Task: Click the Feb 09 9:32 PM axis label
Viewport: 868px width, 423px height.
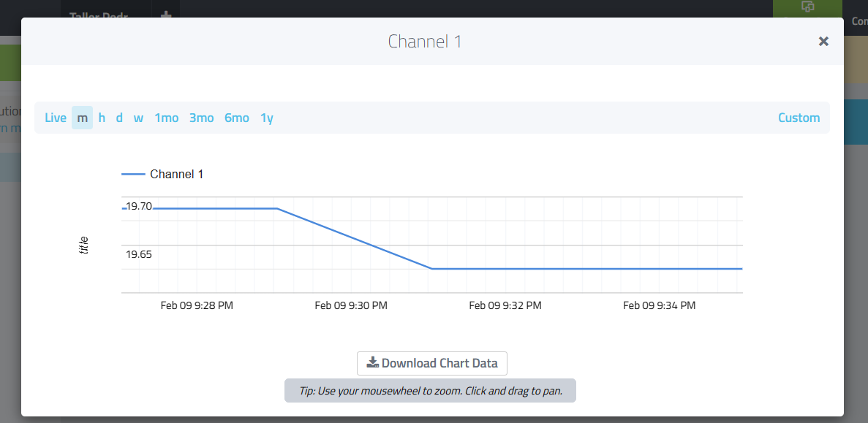Action: [x=505, y=305]
